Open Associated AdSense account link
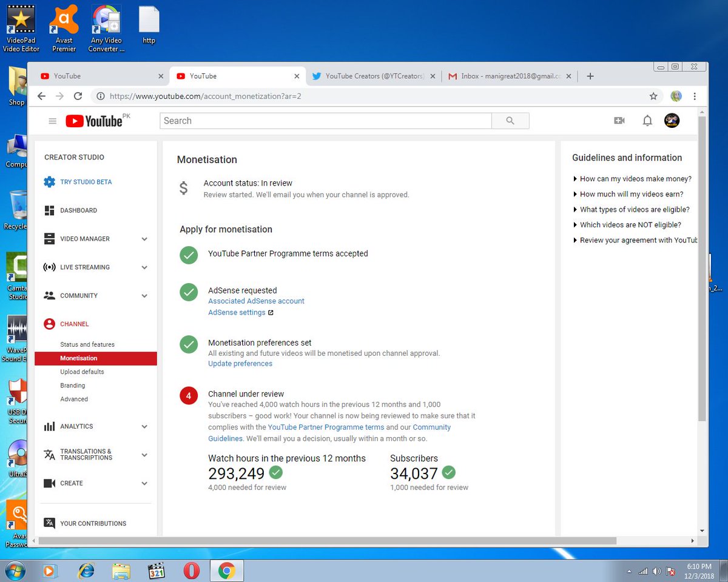Screen dimensions: 728x582 [256, 301]
